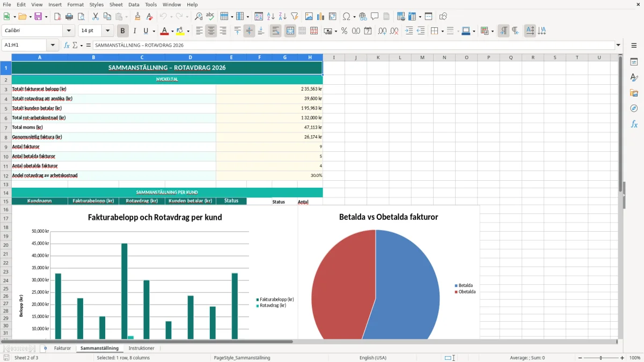Activate the AutoFilter funnel icon
This screenshot has height=362, width=644.
tap(295, 17)
